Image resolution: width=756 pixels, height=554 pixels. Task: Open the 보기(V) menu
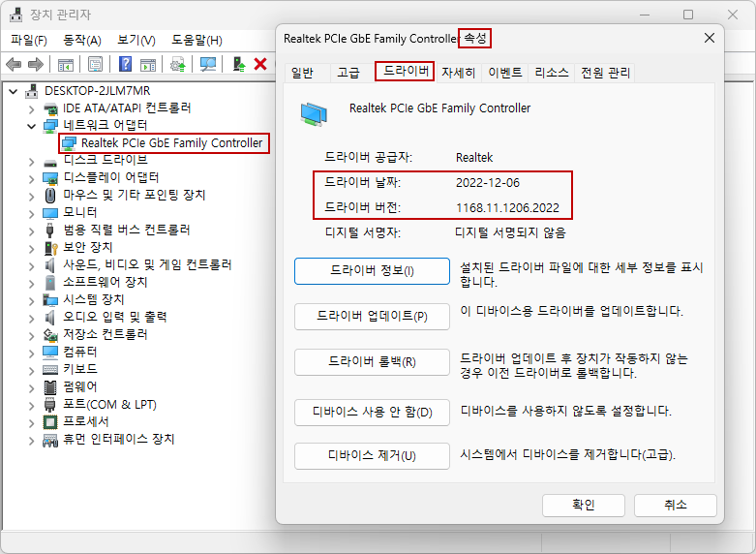click(x=136, y=40)
